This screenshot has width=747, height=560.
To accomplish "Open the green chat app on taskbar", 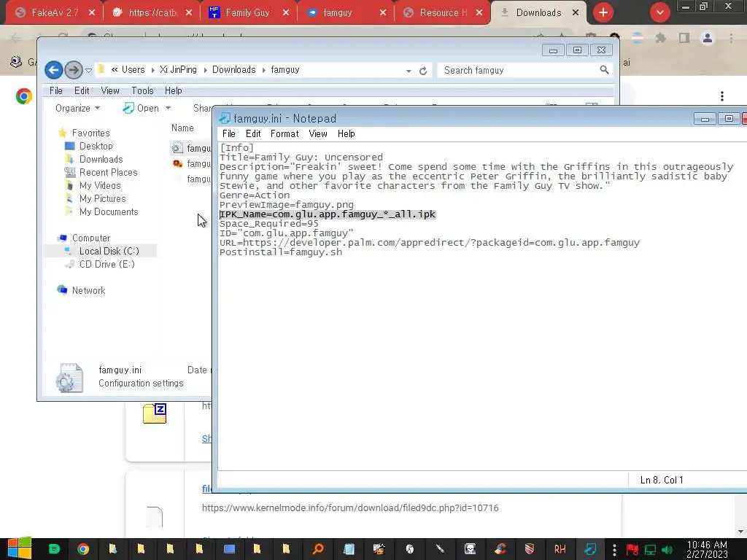I will [54, 549].
